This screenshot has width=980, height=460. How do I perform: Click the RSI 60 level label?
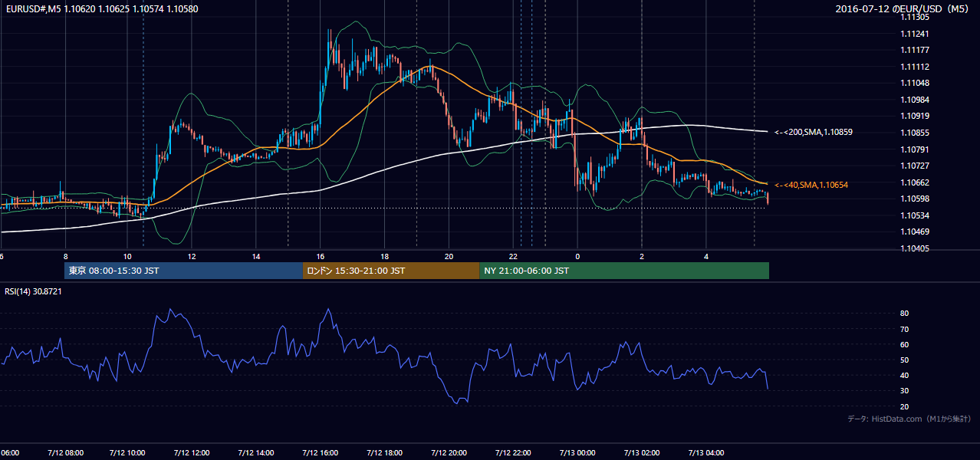[x=905, y=344]
